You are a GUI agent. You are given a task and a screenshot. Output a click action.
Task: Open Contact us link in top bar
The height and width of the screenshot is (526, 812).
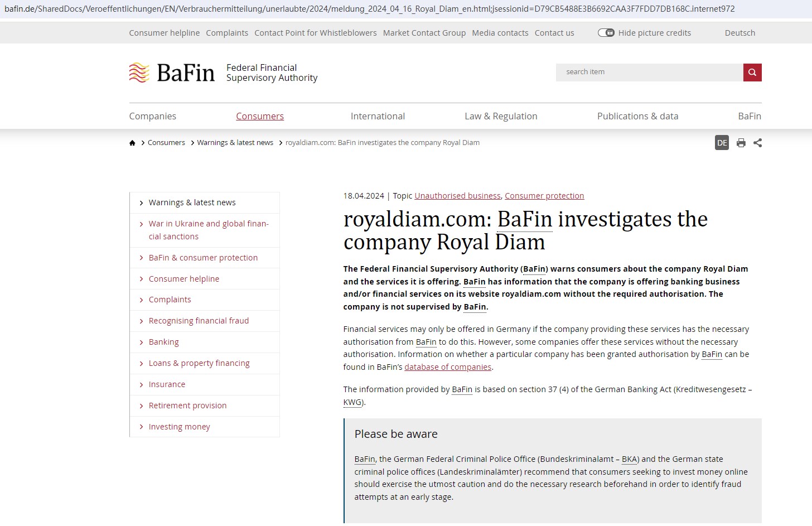(554, 33)
